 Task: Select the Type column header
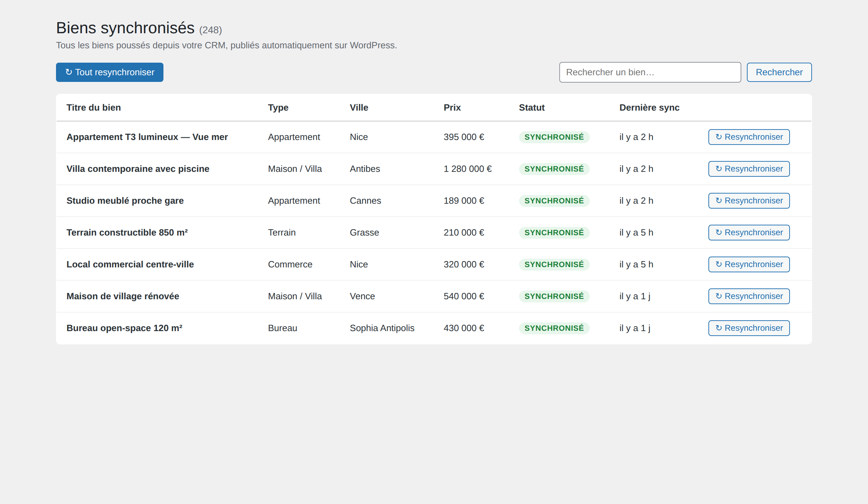pos(278,107)
